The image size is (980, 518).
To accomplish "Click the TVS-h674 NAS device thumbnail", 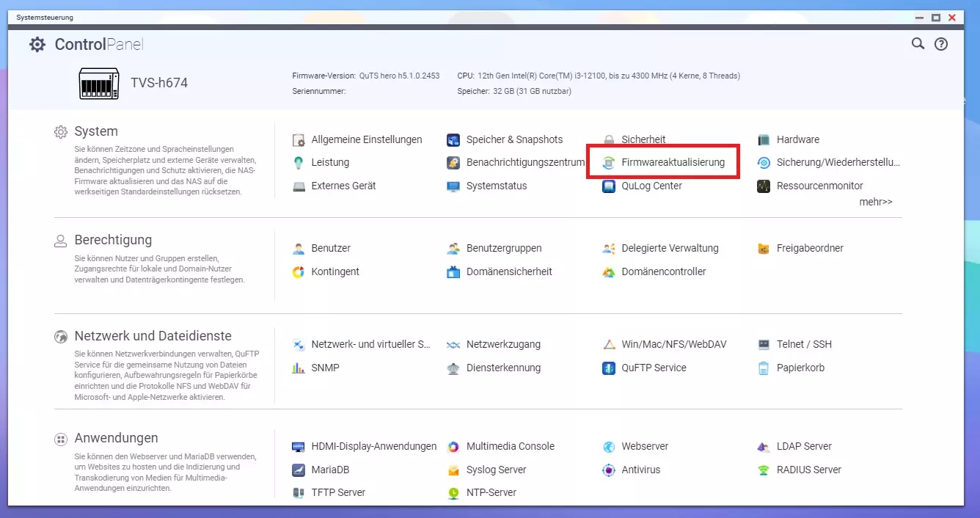I will coord(99,83).
